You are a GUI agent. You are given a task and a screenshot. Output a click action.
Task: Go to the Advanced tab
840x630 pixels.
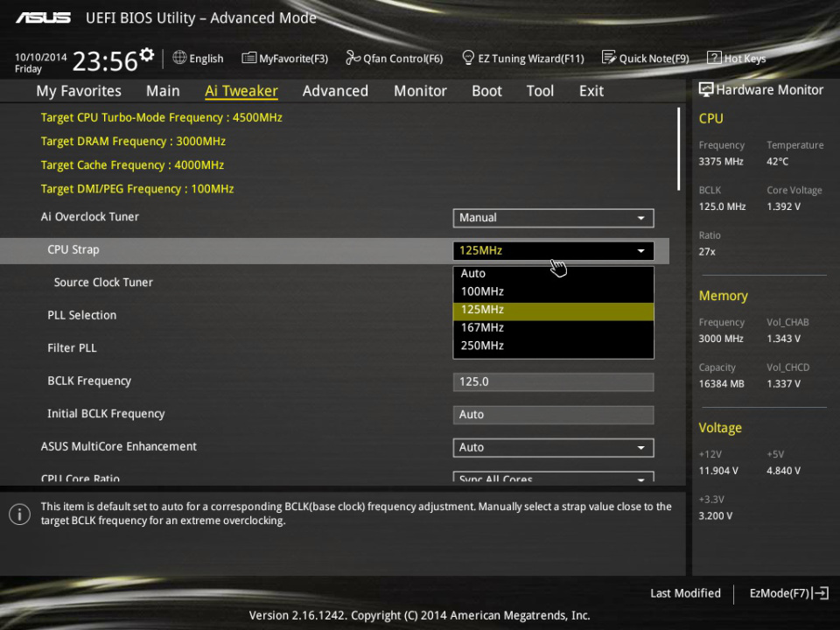[x=335, y=91]
